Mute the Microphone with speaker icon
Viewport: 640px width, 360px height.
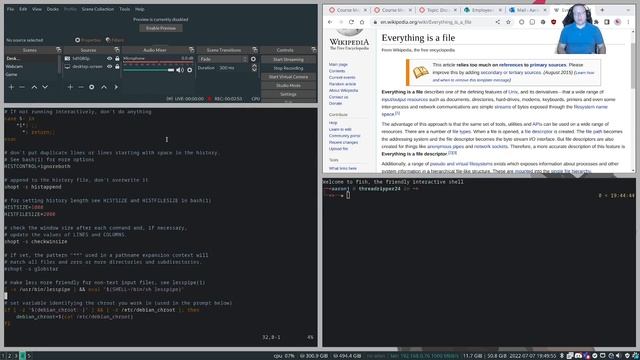pyautogui.click(x=180, y=70)
